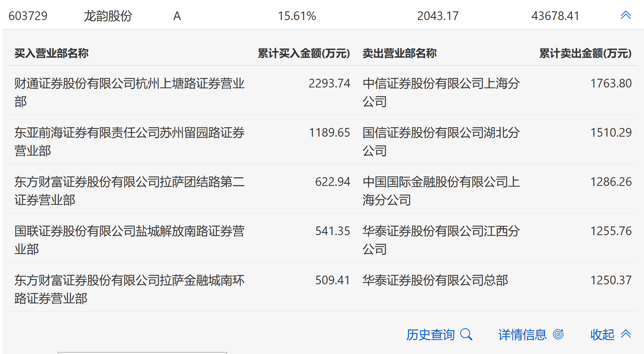Select seller 国信证券股份有限公司湖北分公司
The image size is (644, 354).
coord(441,142)
